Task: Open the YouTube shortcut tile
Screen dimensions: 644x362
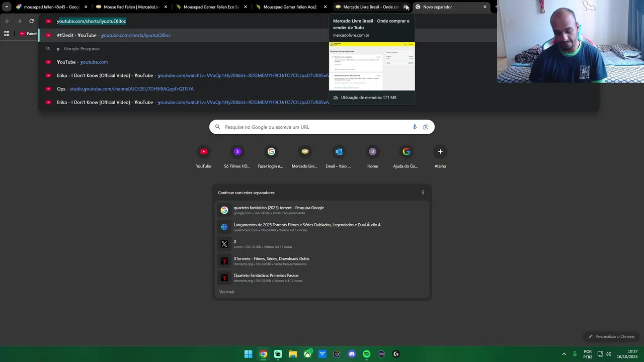Action: (204, 157)
